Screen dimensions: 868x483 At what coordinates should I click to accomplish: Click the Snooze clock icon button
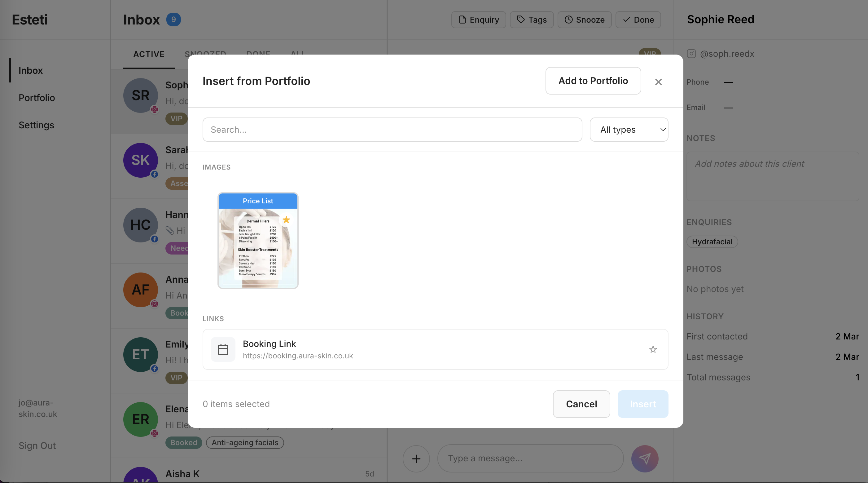coord(584,20)
